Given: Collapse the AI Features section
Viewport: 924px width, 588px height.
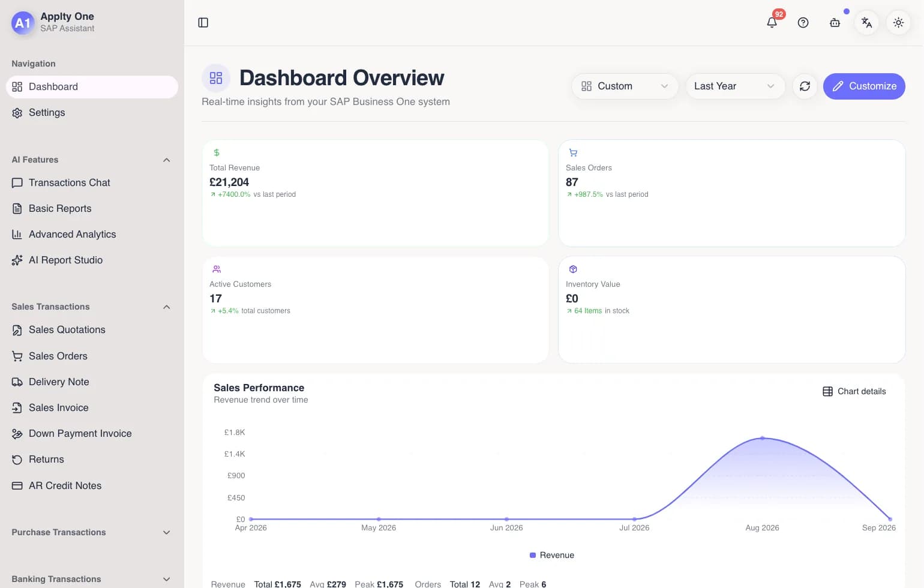Looking at the screenshot, I should click(167, 160).
